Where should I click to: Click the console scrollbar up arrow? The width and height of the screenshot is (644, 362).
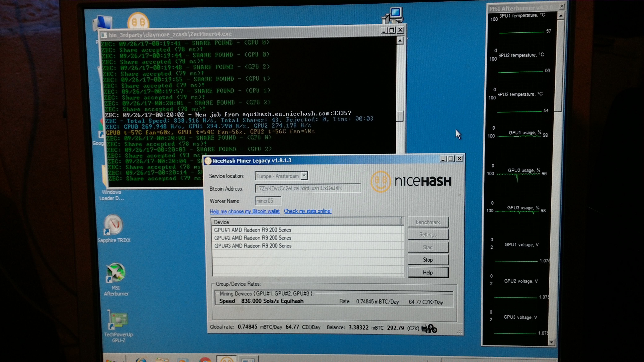click(x=400, y=41)
